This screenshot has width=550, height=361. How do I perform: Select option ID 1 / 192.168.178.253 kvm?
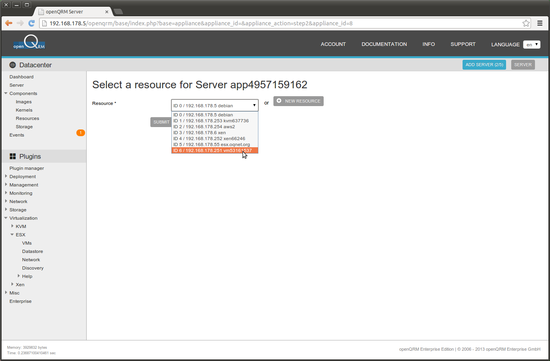(x=215, y=121)
